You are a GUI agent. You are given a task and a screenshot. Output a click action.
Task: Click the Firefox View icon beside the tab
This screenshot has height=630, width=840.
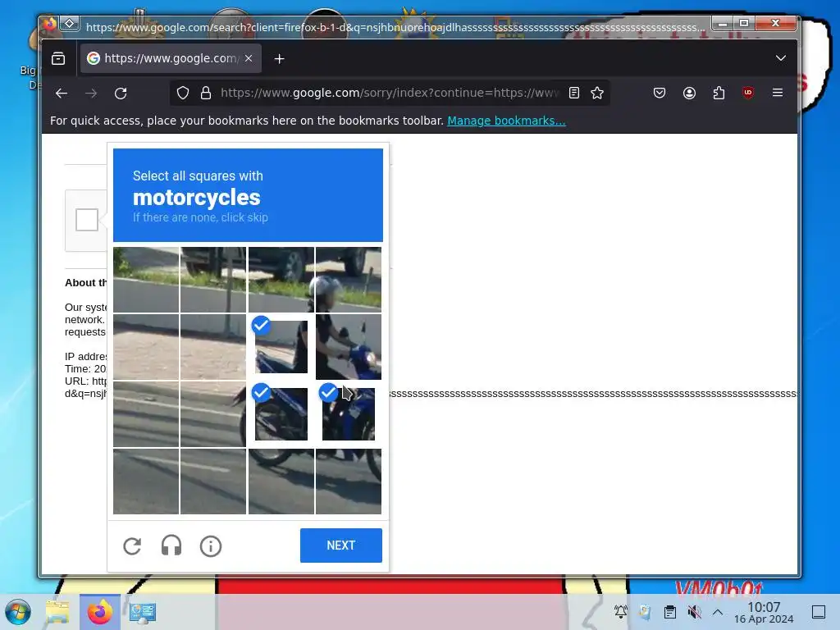[58, 58]
